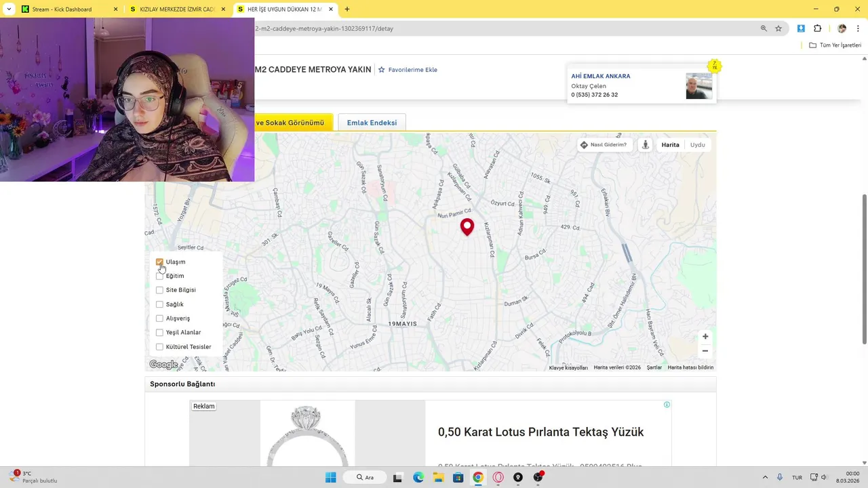Screen dimensions: 868x488
Task: Open the 0,50 Karat Lotus Pırlanta ad title
Action: pos(541,432)
